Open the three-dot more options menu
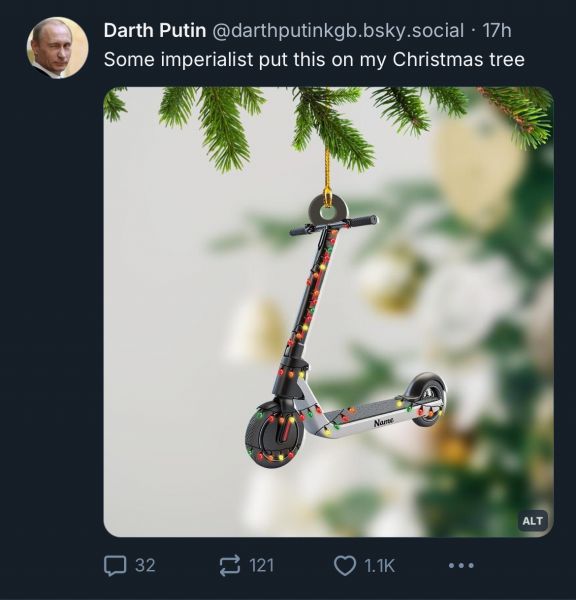The width and height of the screenshot is (576, 600). (461, 565)
